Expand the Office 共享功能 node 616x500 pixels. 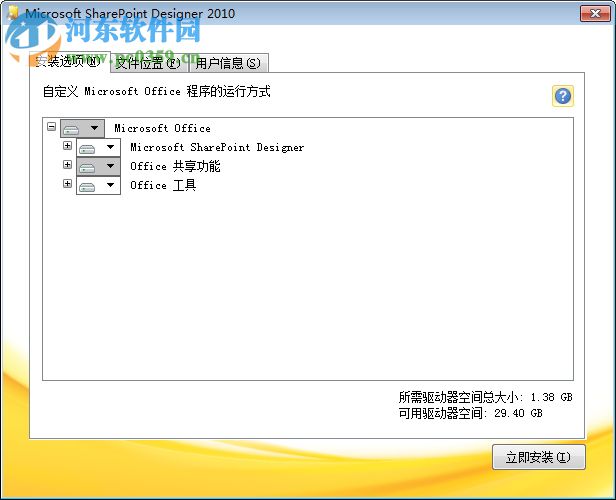pyautogui.click(x=67, y=165)
